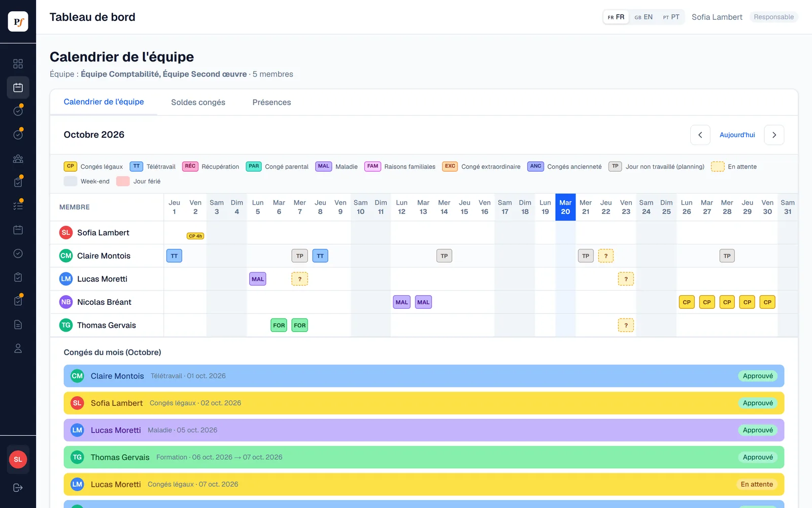
Task: Open the team members group icon in the sidebar
Action: point(18,158)
